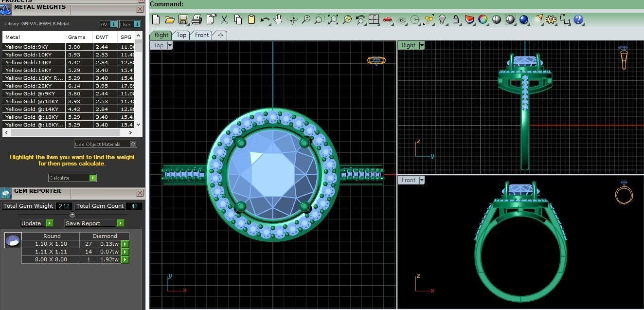Screen dimensions: 644x310
Task: Select the Zoom dynamic magnifier tool
Action: point(306,19)
